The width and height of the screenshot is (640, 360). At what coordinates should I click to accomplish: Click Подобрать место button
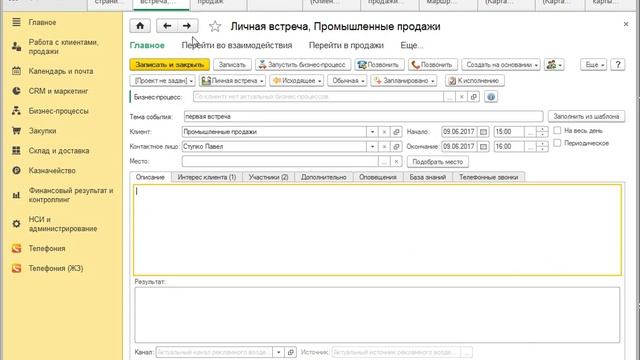pyautogui.click(x=438, y=162)
